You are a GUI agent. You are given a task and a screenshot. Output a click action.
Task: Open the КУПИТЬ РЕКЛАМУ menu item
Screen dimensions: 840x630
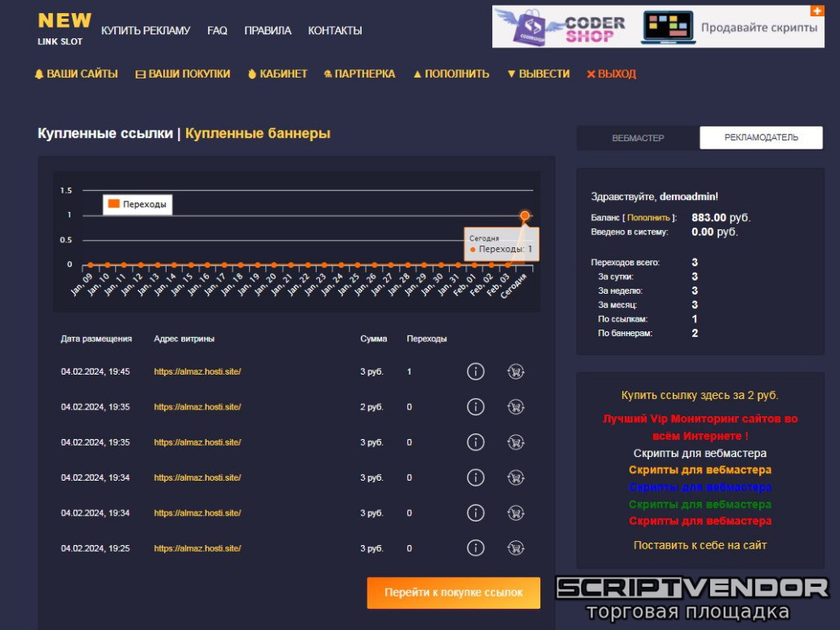pos(145,31)
